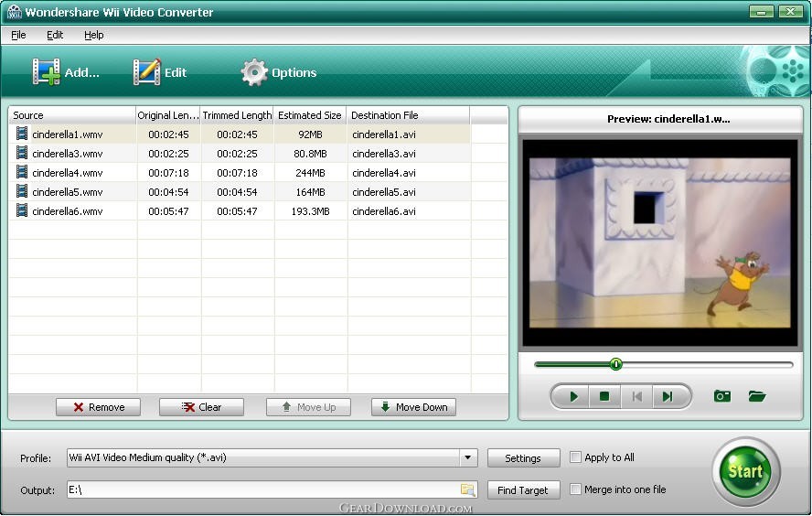
Task: Select the film icon of cinderella3.wmv
Action: pos(22,153)
